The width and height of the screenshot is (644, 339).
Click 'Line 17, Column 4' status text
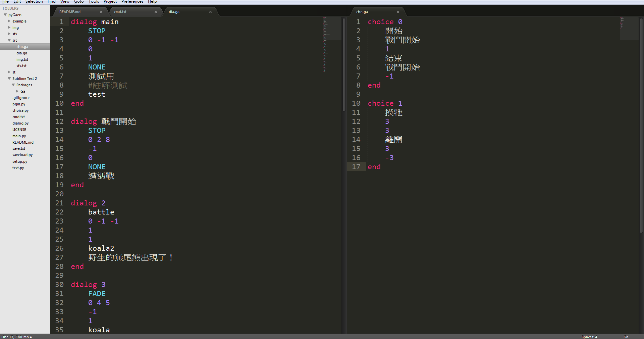point(16,337)
